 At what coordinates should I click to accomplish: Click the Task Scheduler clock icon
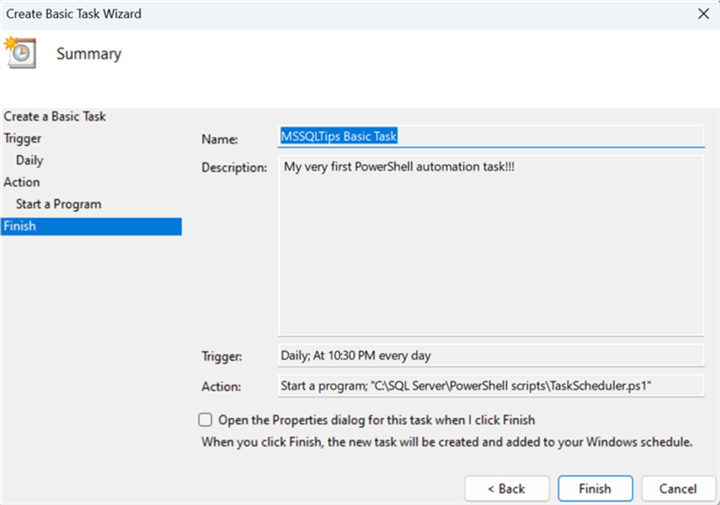pos(20,52)
